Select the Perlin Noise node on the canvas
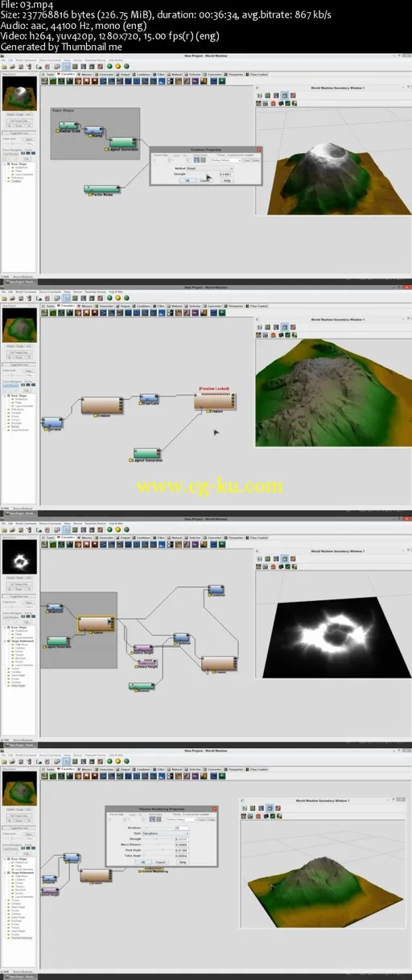This screenshot has width=412, height=980. click(104, 189)
